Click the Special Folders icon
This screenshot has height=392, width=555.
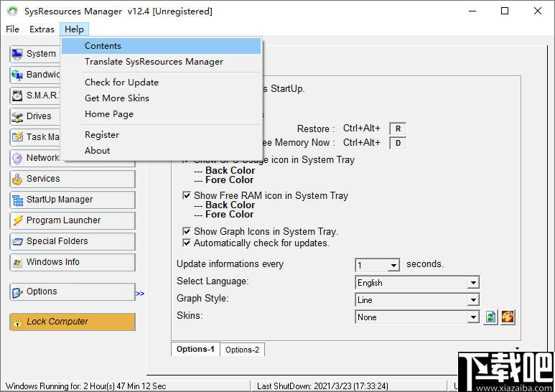pos(17,242)
